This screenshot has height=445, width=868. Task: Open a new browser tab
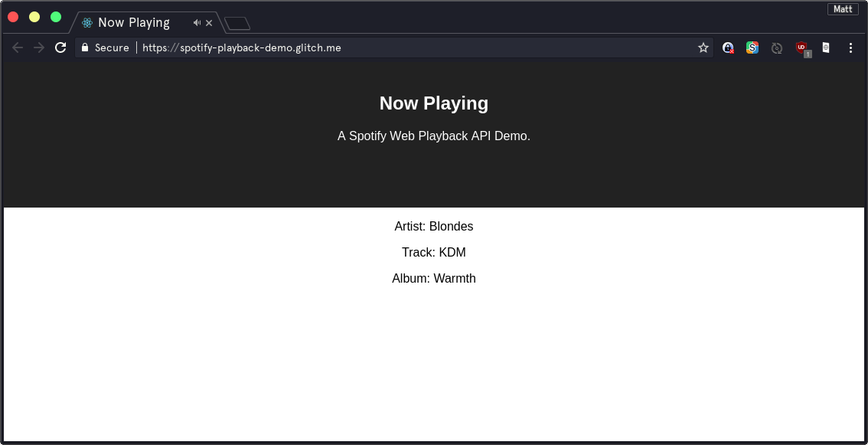coord(237,23)
